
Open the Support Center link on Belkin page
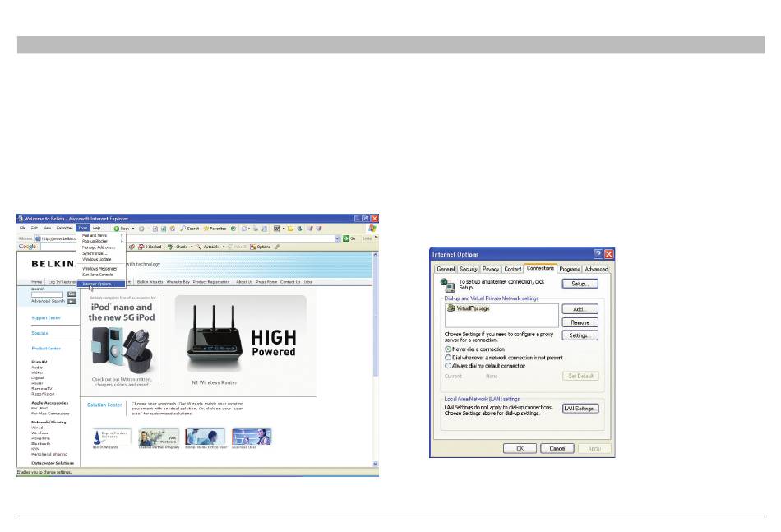point(46,318)
